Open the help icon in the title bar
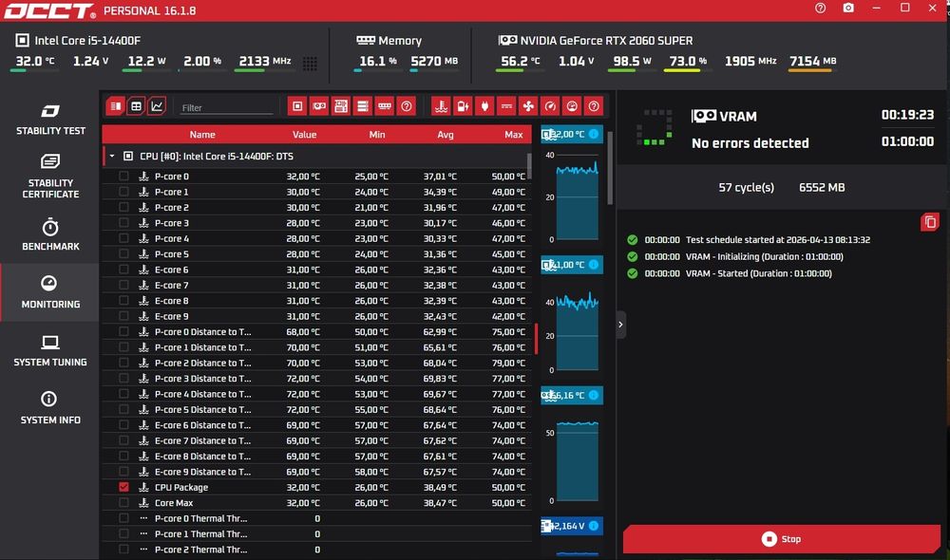950x560 pixels. [x=821, y=8]
